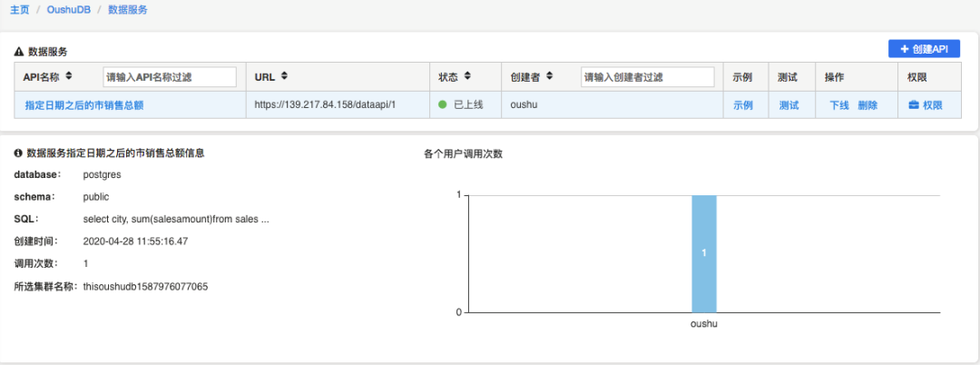Viewport: 980px width, 365px height.
Task: Click cluster name thisoushudb1587976077065
Action: (x=145, y=287)
